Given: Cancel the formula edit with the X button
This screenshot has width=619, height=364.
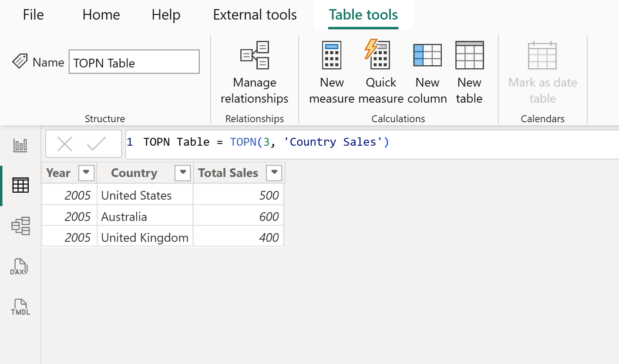Looking at the screenshot, I should click(x=65, y=144).
